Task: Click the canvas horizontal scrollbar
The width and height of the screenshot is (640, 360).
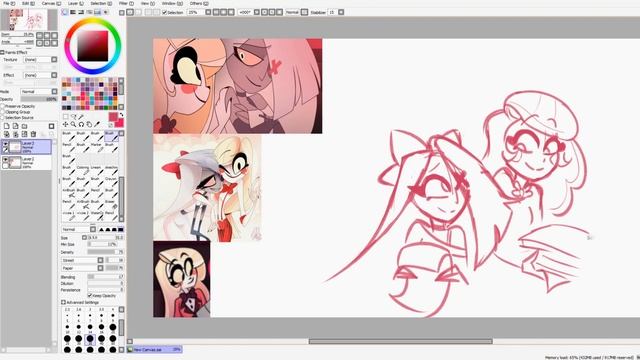Action: point(400,341)
